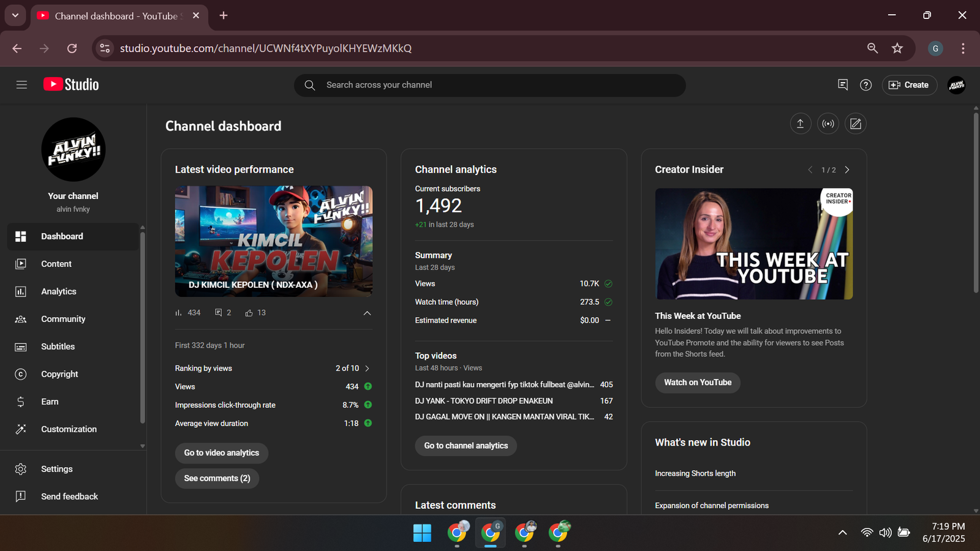Viewport: 980px width, 551px height.
Task: Expand the Ranking by views chevron
Action: (x=367, y=369)
